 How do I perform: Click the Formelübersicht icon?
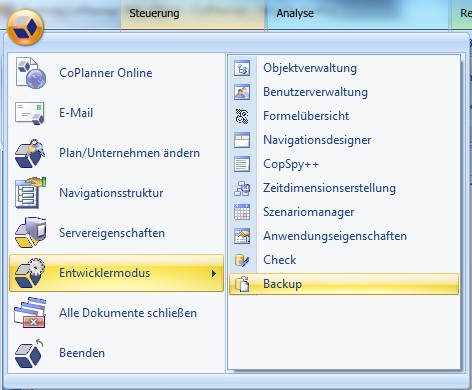click(242, 116)
